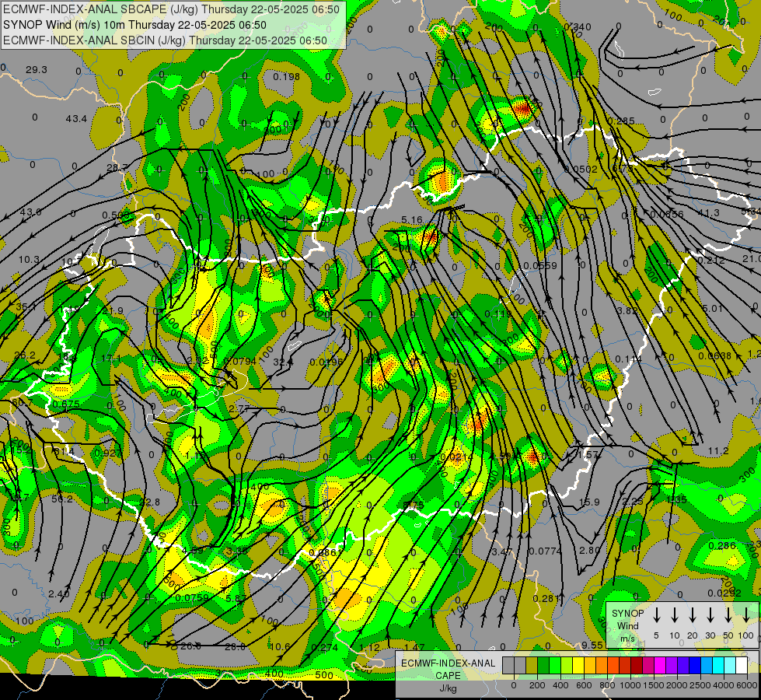Viewport: 761px width, 700px height.
Task: Pick the sky blue swatch in CAPE color bar
Action: (707, 666)
